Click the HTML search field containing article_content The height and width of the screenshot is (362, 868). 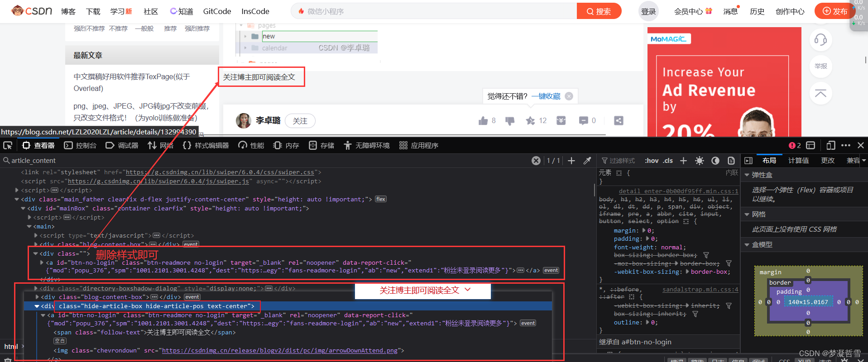(x=267, y=161)
